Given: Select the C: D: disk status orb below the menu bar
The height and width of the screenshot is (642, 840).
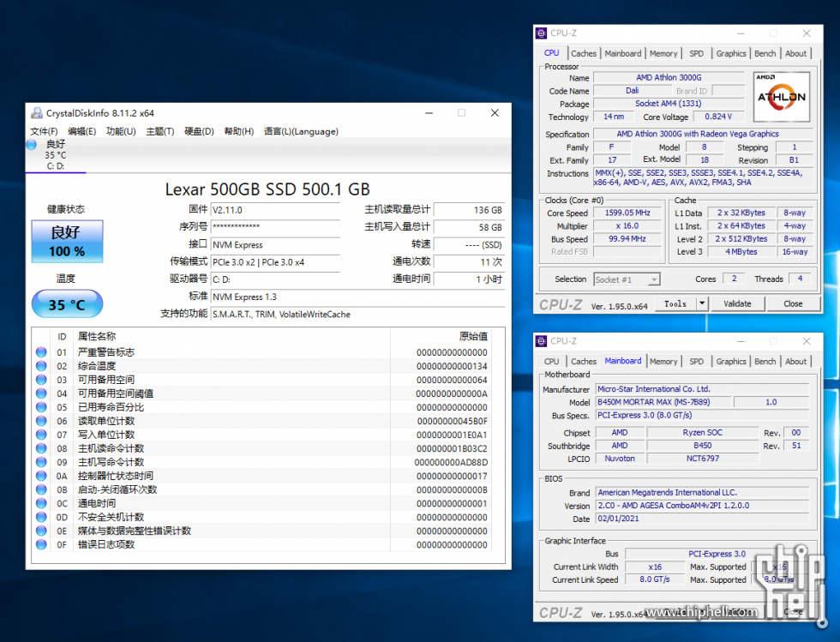Looking at the screenshot, I should tap(31, 144).
